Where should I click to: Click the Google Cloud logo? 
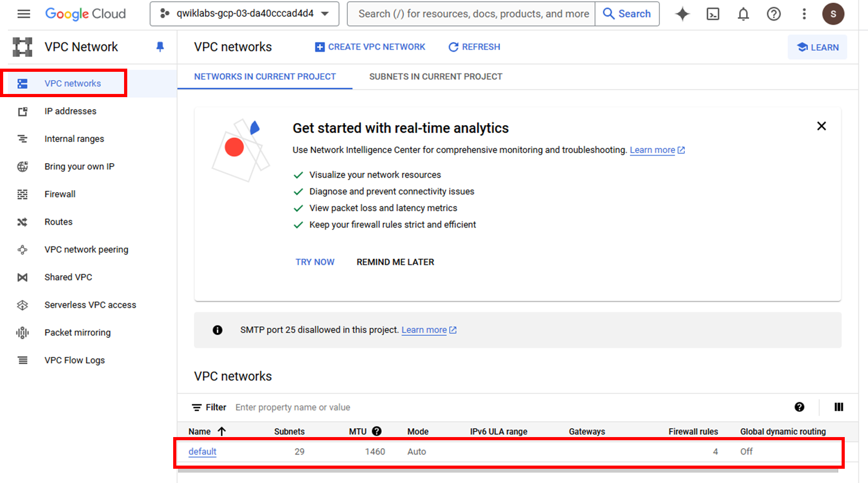pos(86,14)
